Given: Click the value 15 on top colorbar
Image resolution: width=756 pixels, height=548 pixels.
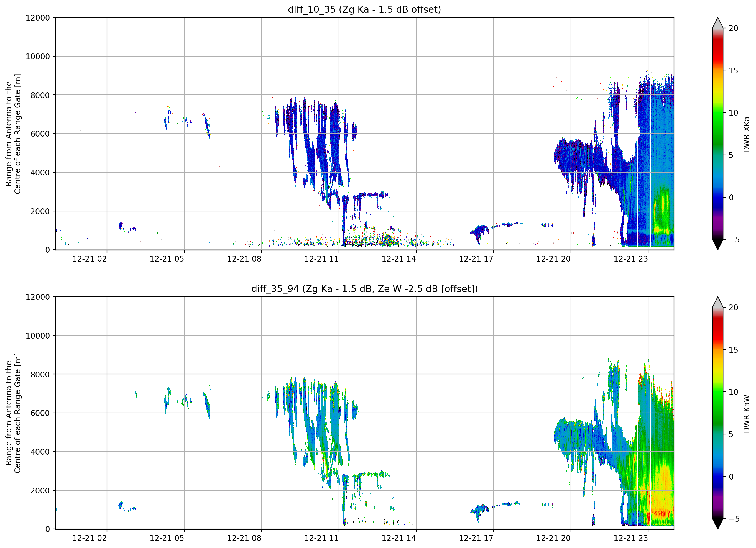Looking at the screenshot, I should pos(733,71).
